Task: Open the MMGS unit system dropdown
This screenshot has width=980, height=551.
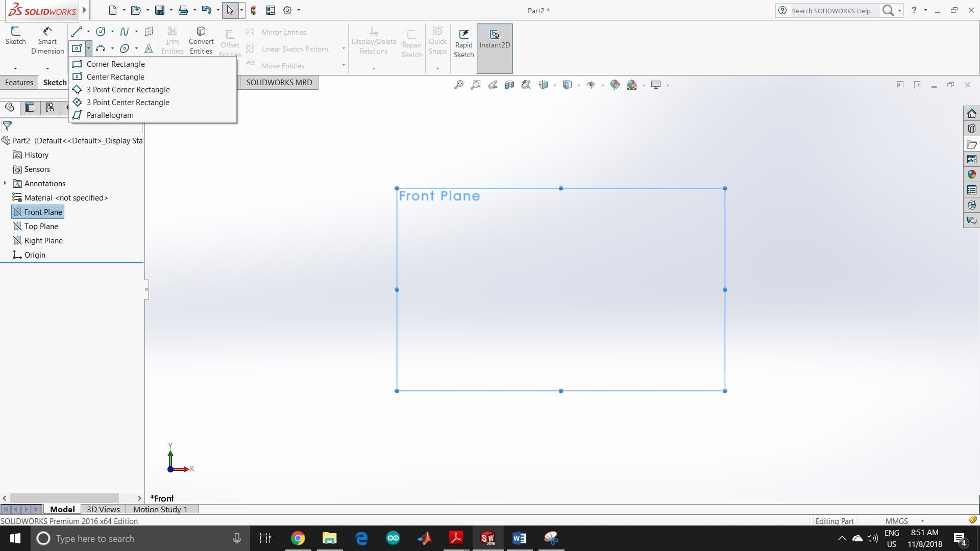Action: pos(922,521)
